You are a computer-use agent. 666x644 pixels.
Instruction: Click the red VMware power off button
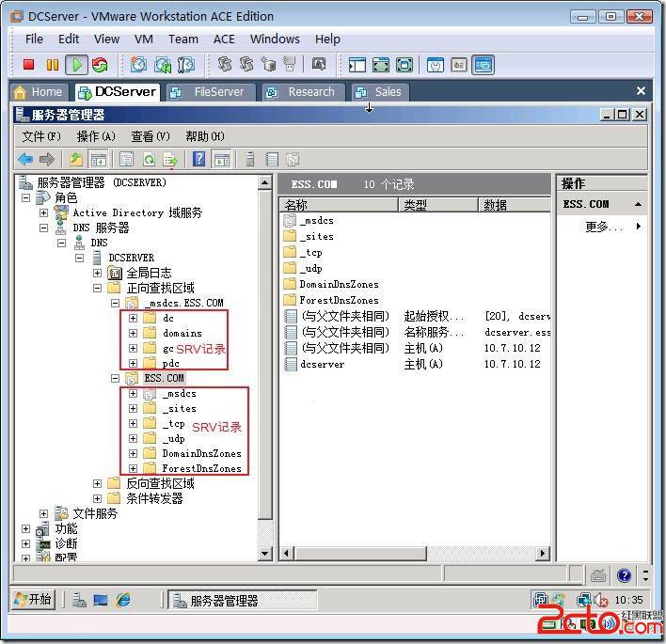(28, 65)
